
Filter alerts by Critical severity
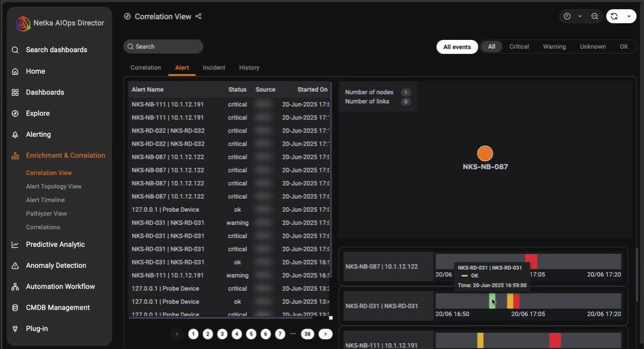tap(518, 46)
